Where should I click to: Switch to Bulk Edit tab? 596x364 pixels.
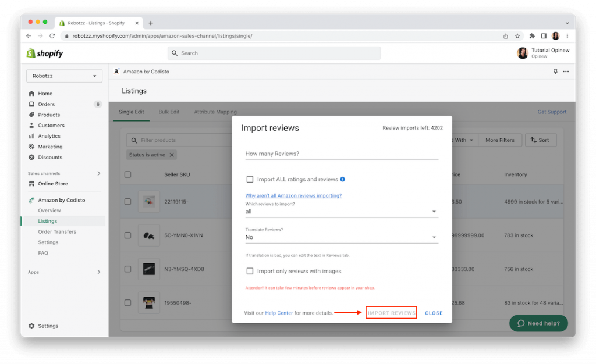click(169, 112)
